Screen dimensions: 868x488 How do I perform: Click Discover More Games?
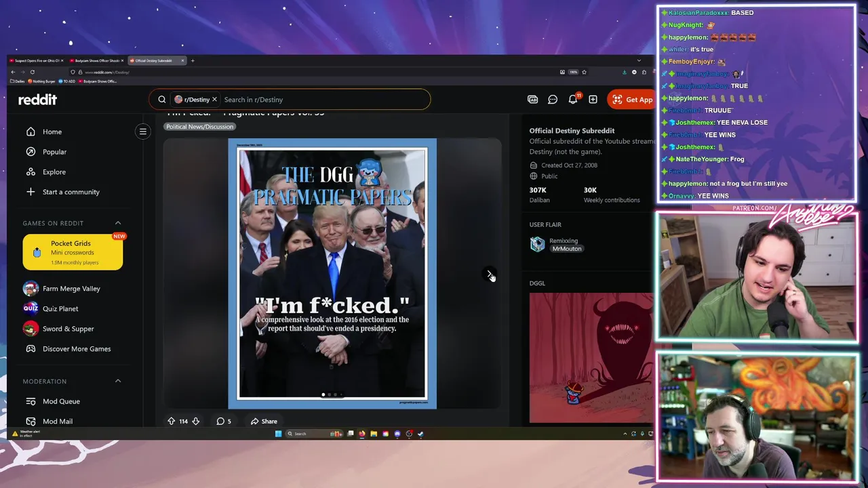(77, 348)
